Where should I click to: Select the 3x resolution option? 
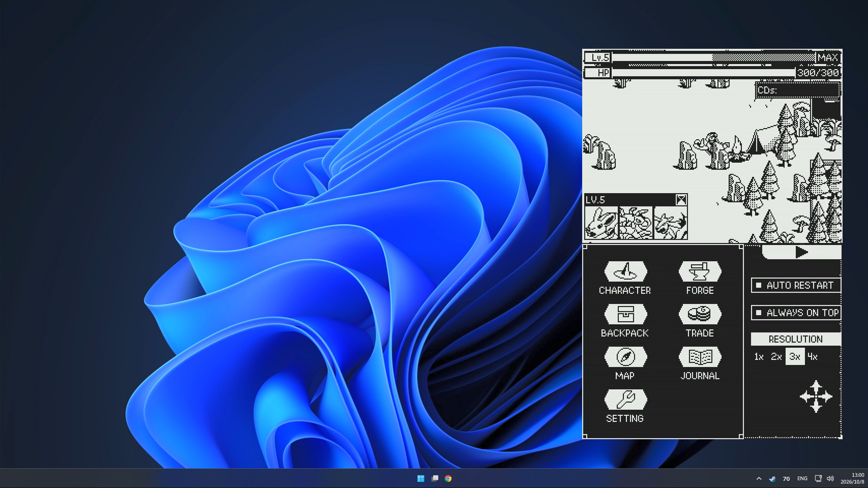click(x=795, y=357)
